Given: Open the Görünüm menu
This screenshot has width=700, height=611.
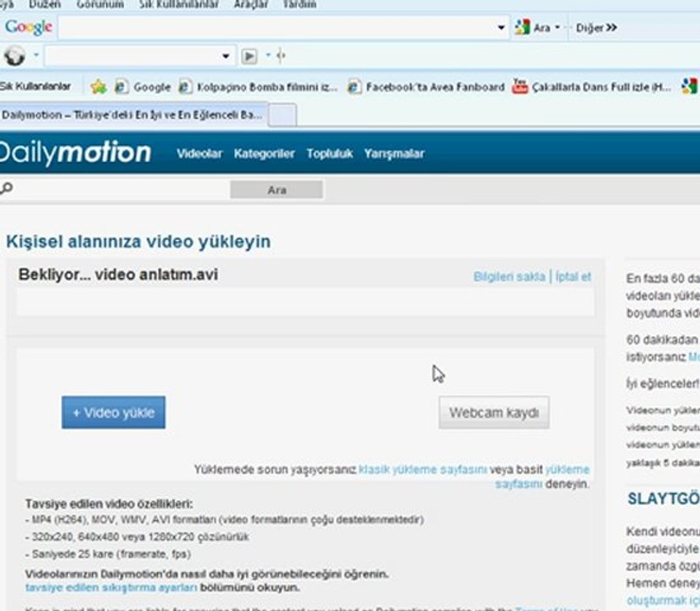Looking at the screenshot, I should (x=100, y=4).
